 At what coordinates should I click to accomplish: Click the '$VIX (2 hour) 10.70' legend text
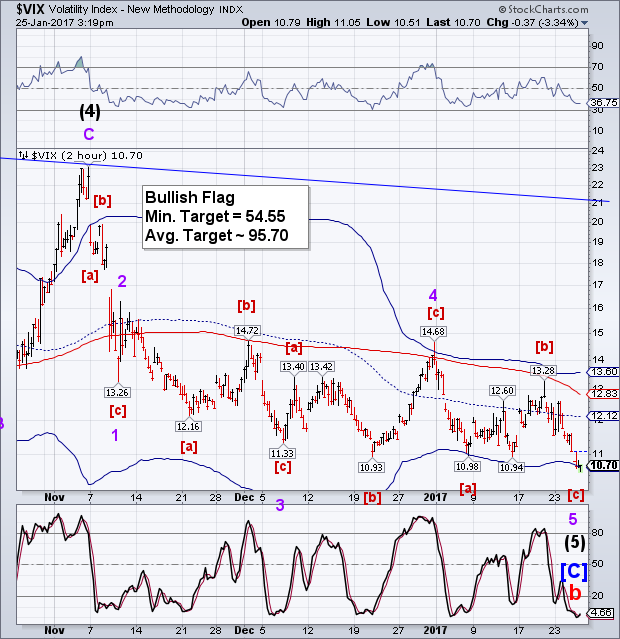[87, 155]
